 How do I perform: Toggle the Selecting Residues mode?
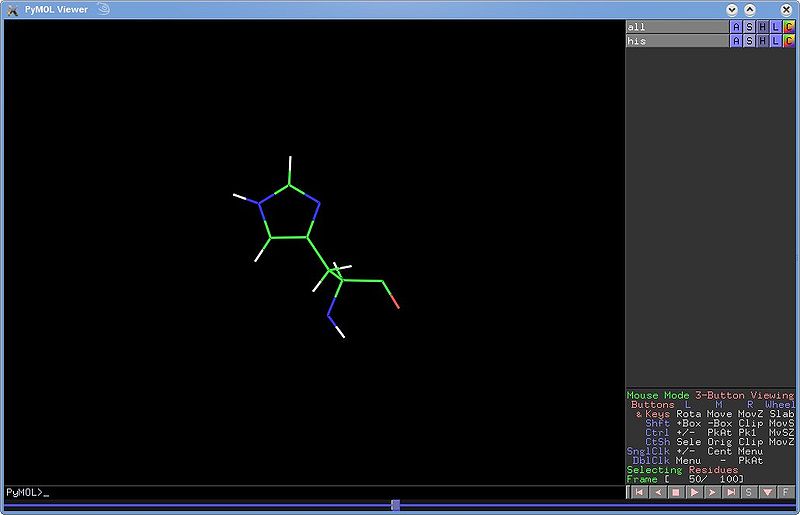[x=682, y=470]
